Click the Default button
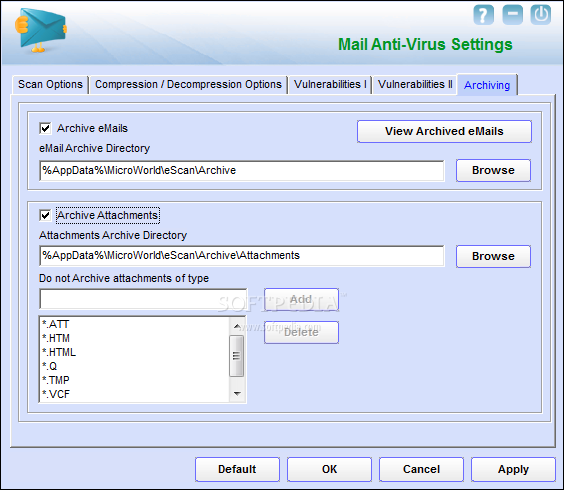This screenshot has width=564, height=490. pyautogui.click(x=237, y=469)
